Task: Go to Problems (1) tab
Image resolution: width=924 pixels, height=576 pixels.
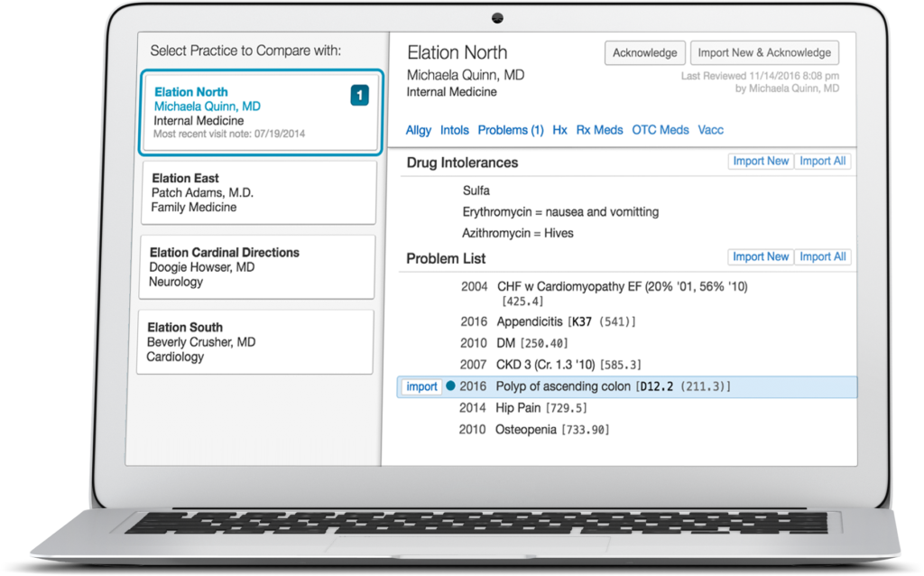Action: click(511, 130)
